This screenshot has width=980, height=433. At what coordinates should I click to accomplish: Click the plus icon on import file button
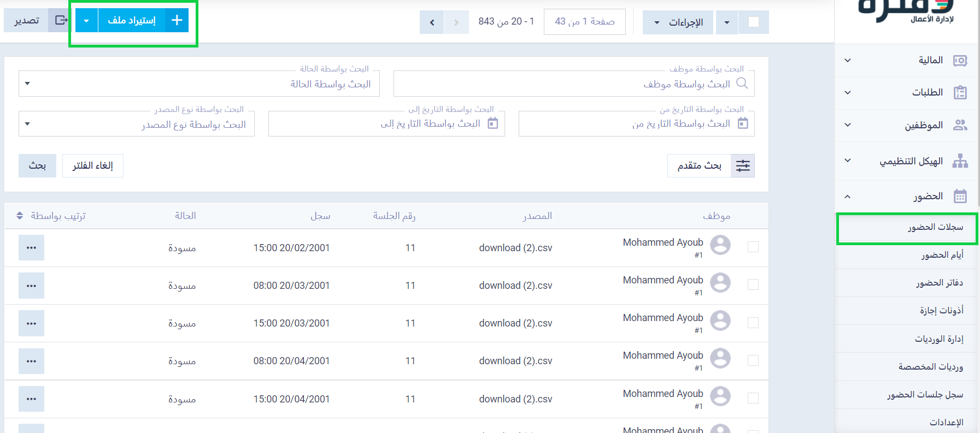pyautogui.click(x=177, y=20)
